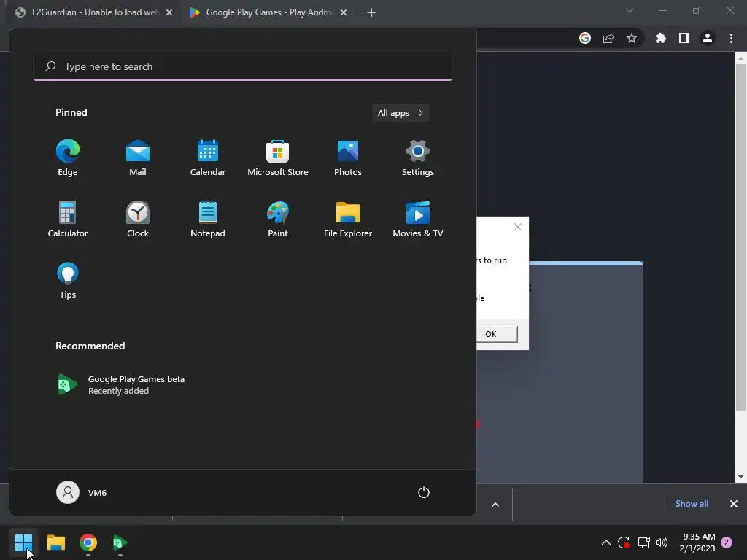
Task: Launch the Mail app
Action: click(138, 158)
